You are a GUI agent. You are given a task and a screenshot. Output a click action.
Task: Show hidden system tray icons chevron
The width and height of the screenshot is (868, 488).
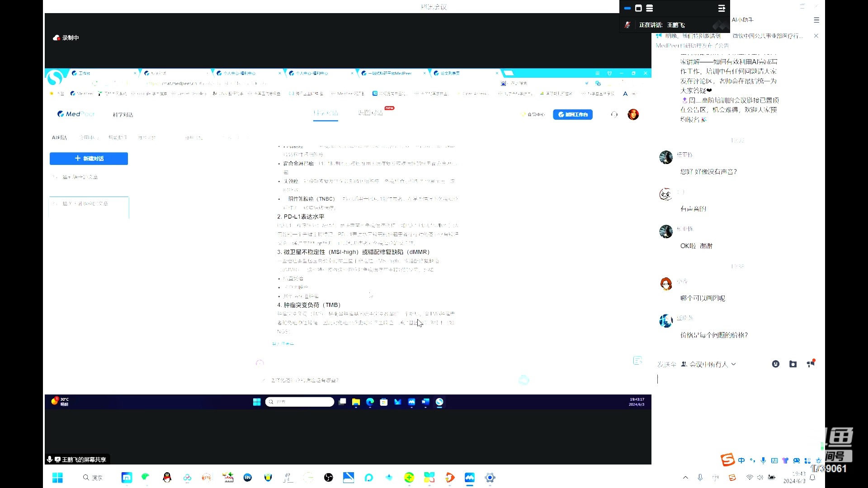[x=686, y=478]
